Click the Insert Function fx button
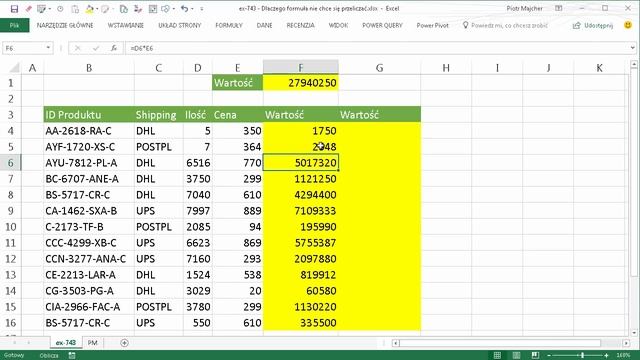The image size is (640, 360). pyautogui.click(x=114, y=48)
